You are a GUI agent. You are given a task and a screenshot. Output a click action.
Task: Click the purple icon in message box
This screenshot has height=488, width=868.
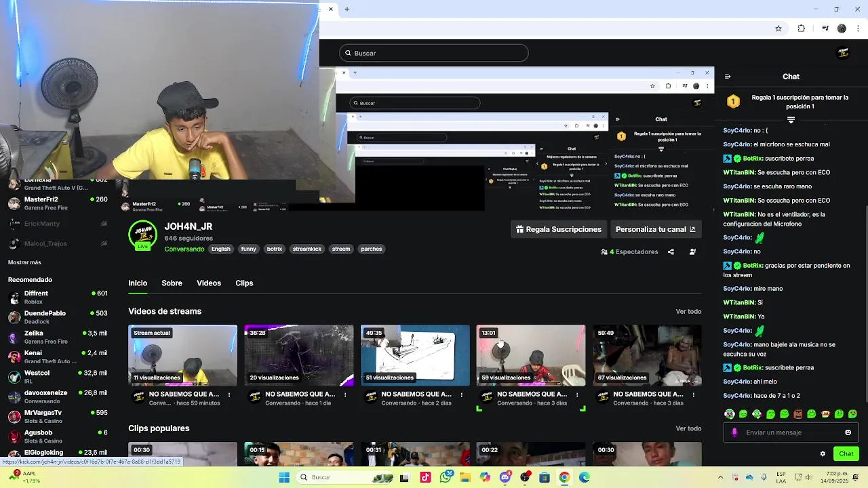pos(734,432)
